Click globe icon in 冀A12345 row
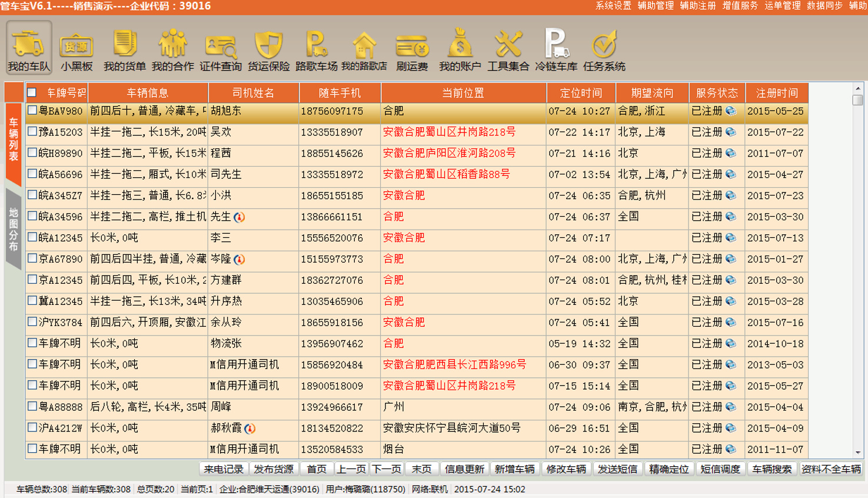Image resolution: width=868 pixels, height=498 pixels. click(730, 301)
